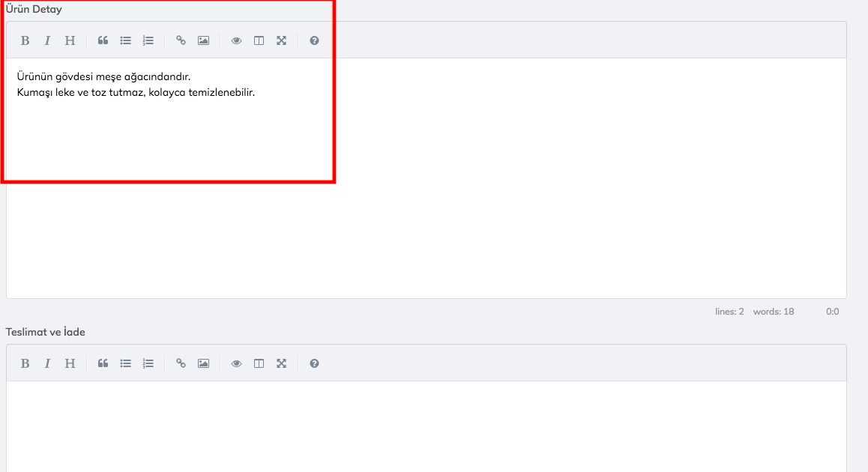Click into the Ürün Detay text area
868x472 pixels.
[427, 178]
